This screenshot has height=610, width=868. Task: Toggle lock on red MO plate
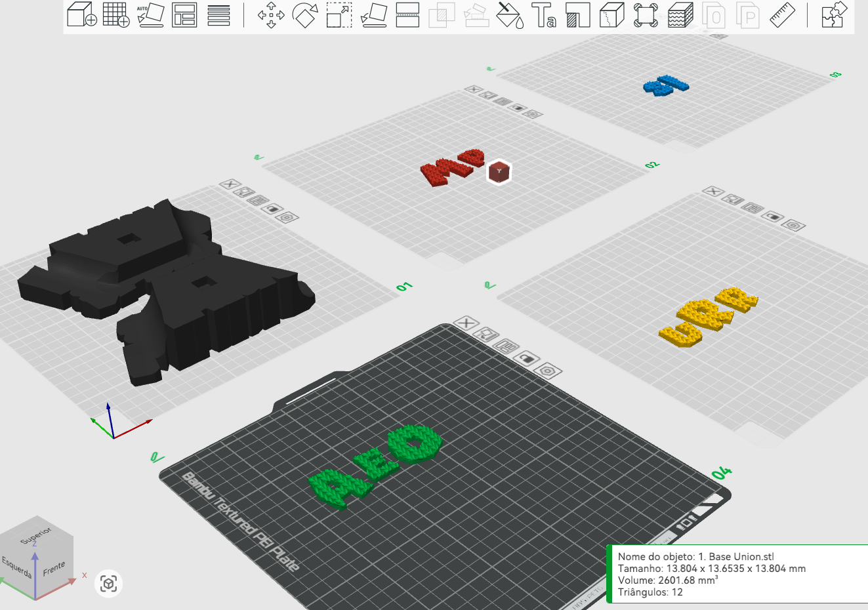pyautogui.click(x=518, y=108)
